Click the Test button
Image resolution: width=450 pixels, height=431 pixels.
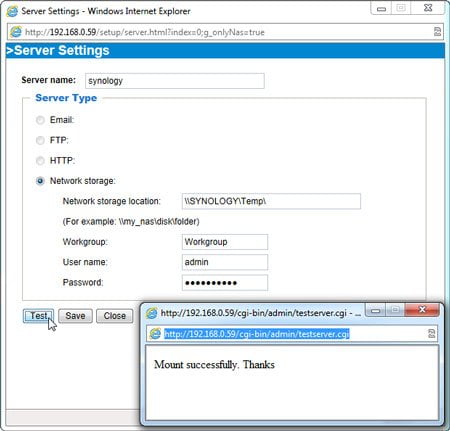pyautogui.click(x=38, y=316)
